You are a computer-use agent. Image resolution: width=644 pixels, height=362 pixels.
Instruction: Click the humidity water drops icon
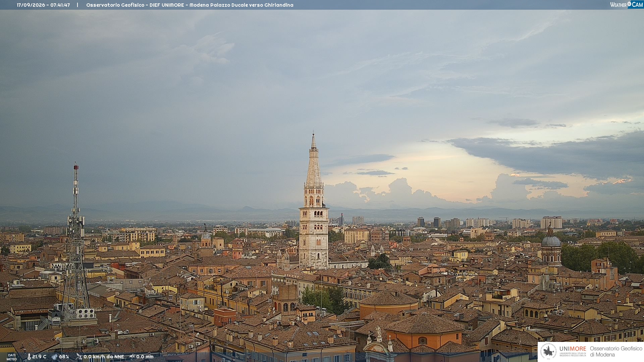pos(55,357)
